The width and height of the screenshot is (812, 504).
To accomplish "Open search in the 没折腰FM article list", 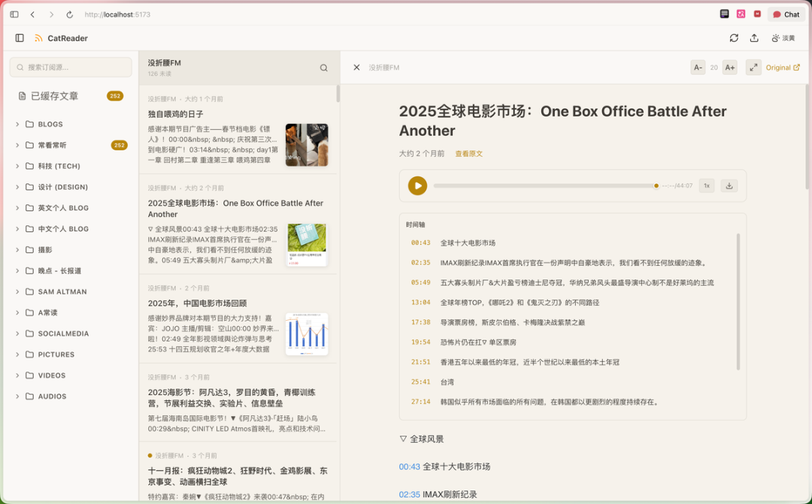I will pyautogui.click(x=323, y=68).
